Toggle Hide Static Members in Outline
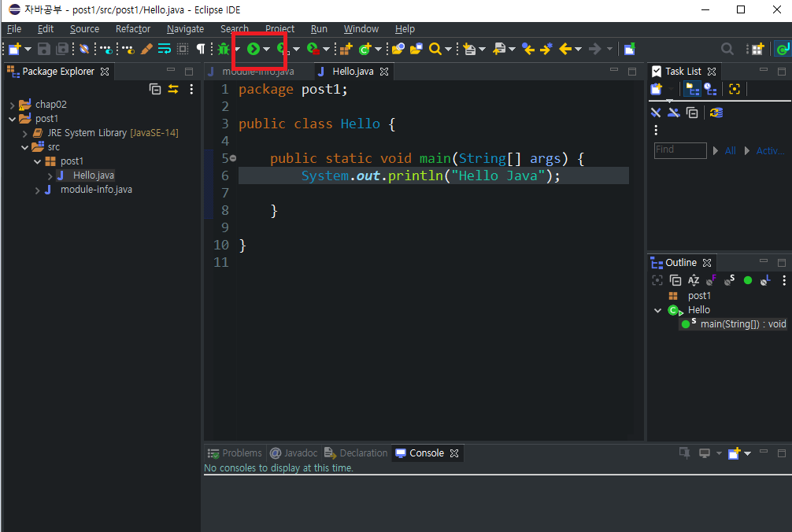This screenshot has height=532, width=792. [730, 280]
